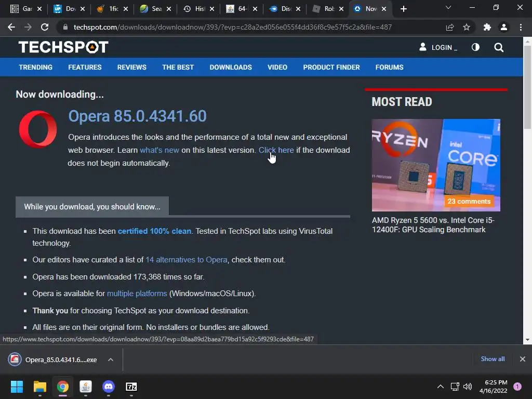532x399 pixels.
Task: Click the share page icon in address bar
Action: [450, 27]
